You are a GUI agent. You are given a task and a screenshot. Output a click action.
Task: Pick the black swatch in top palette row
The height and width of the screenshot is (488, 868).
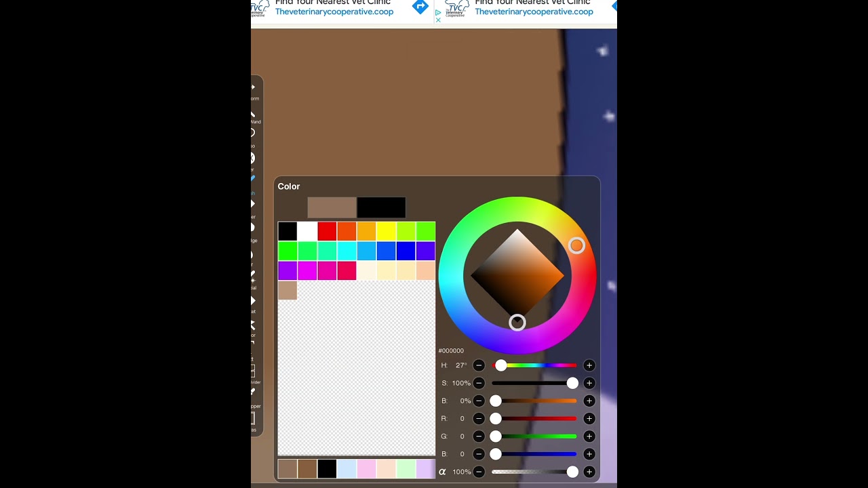(288, 231)
